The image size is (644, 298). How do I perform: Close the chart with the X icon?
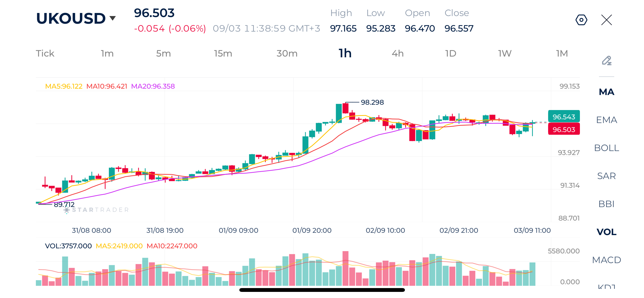point(607,20)
